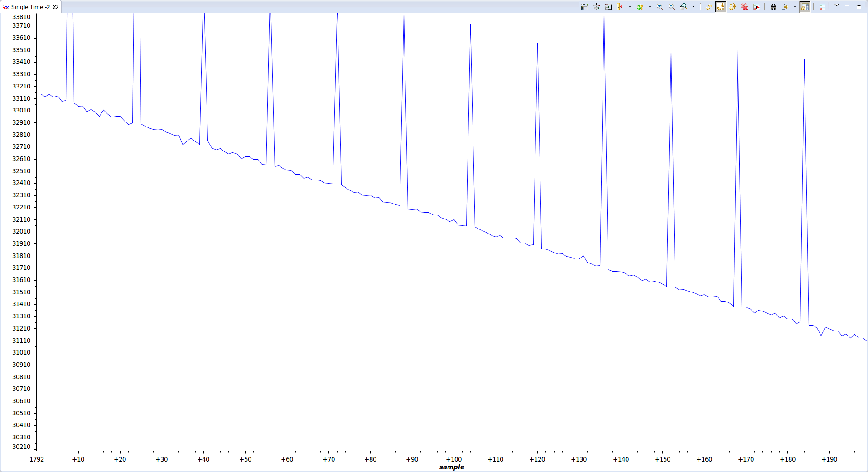The image size is (868, 472).
Task: Open the measurement marker dropdown arrow
Action: point(630,7)
